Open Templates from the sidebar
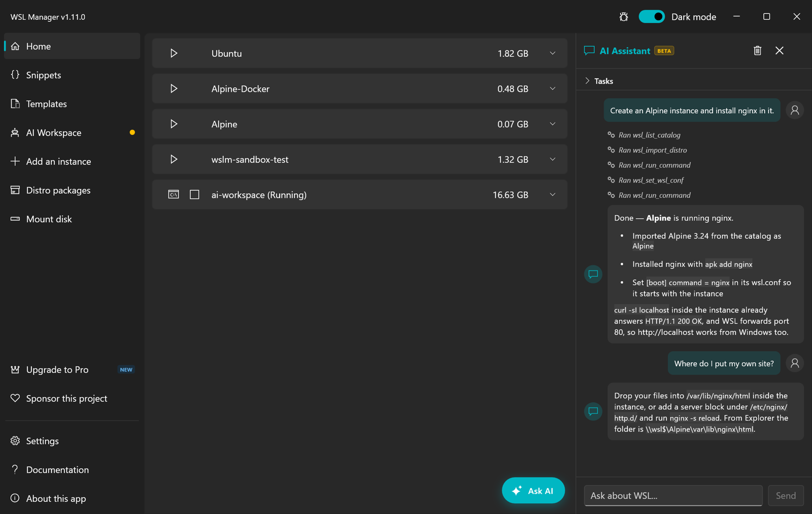 [x=72, y=104]
